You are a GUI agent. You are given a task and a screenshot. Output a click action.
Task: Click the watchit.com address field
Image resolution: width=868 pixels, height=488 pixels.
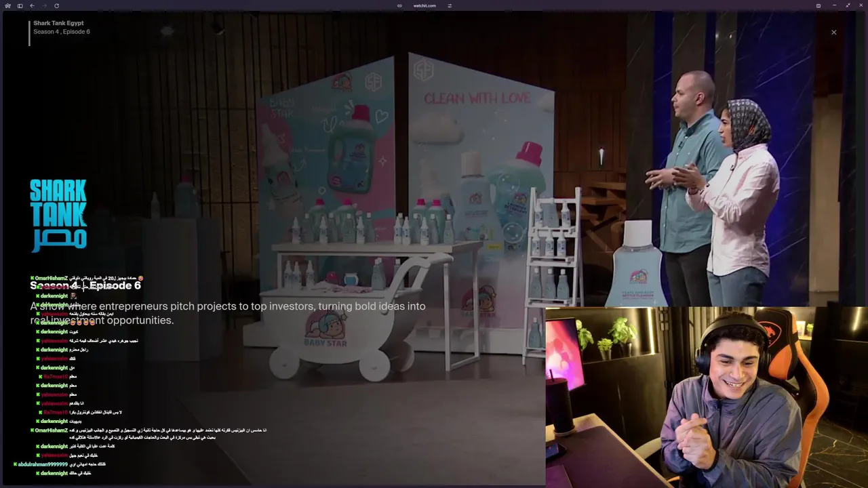425,5
